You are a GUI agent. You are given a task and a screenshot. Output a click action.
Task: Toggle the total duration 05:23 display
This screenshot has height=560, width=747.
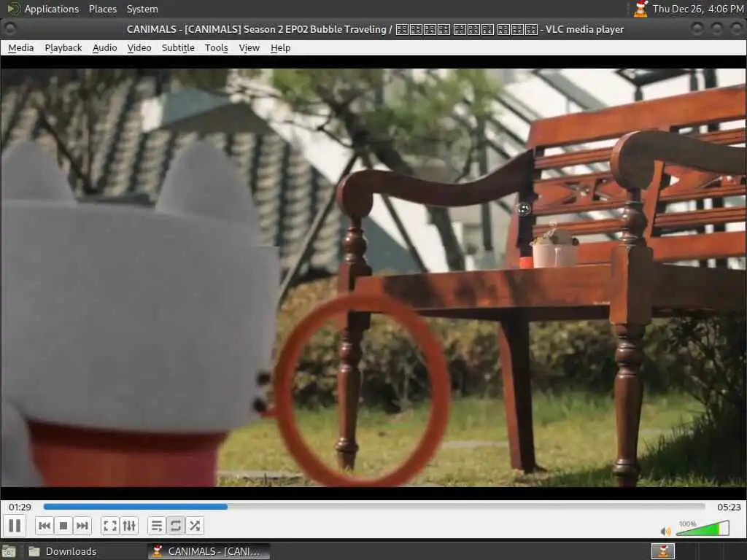point(729,507)
